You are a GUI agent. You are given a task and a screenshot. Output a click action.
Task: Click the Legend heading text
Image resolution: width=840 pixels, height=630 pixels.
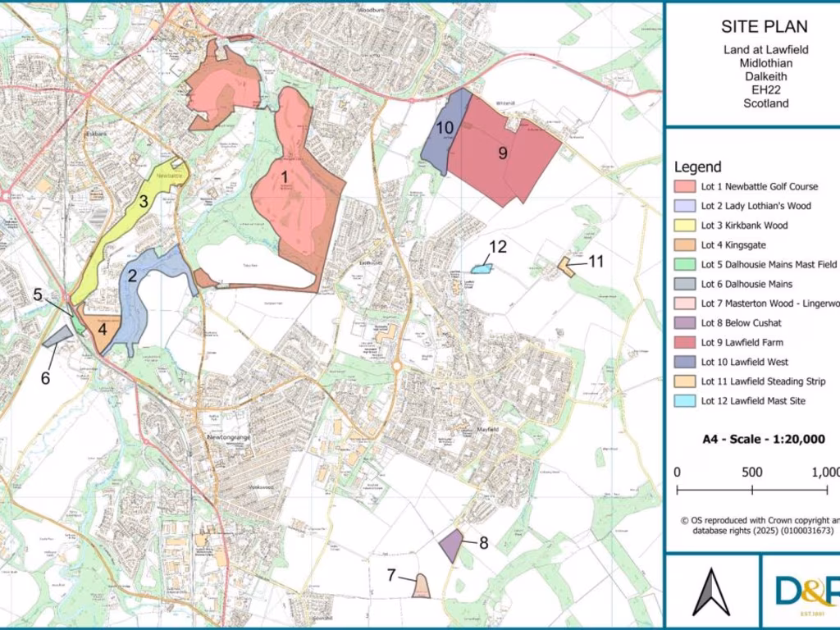pyautogui.click(x=697, y=167)
